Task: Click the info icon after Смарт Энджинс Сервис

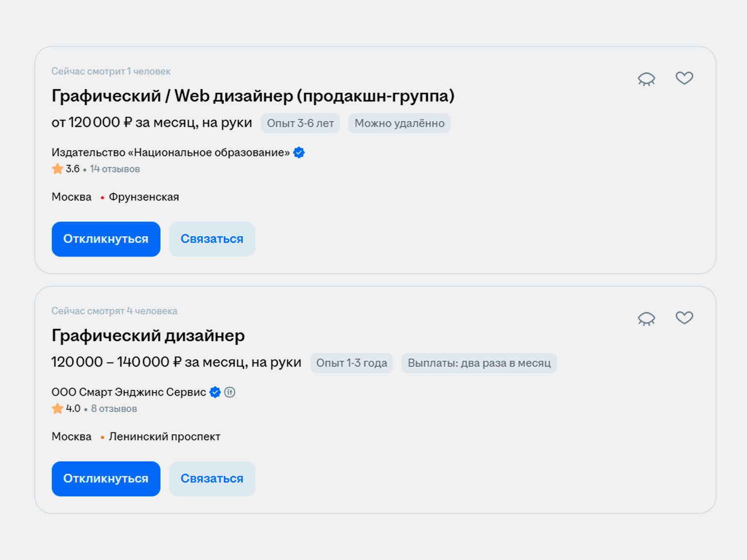Action: click(230, 392)
